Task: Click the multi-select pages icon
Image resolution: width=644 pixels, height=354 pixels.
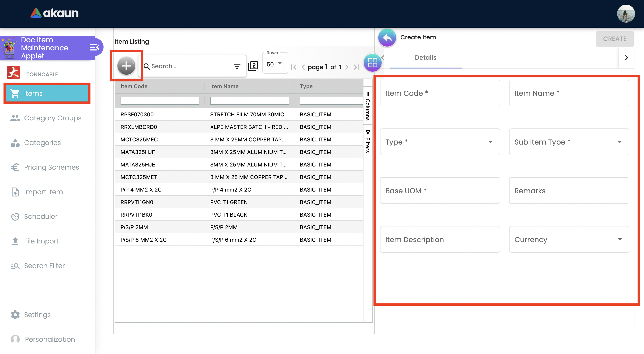Action: click(x=253, y=66)
